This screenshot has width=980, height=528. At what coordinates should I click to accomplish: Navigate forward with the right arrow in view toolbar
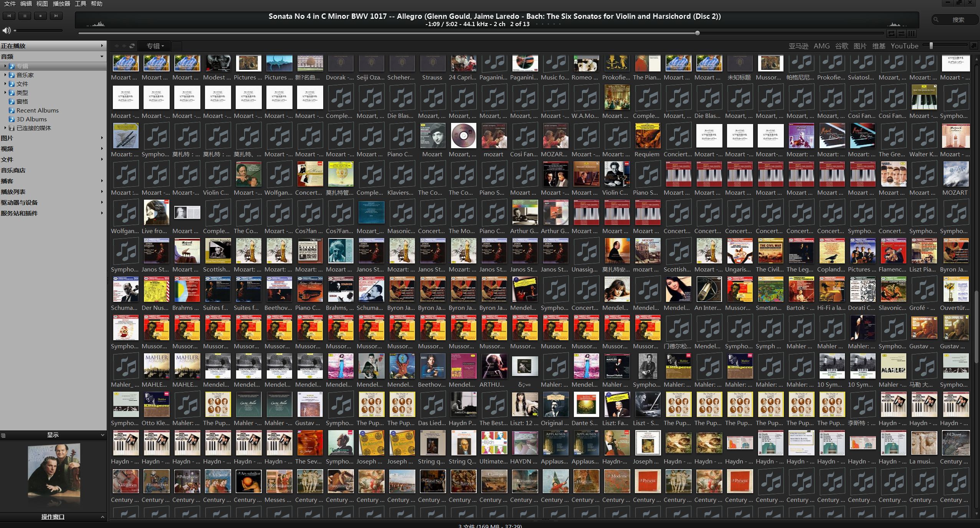124,46
